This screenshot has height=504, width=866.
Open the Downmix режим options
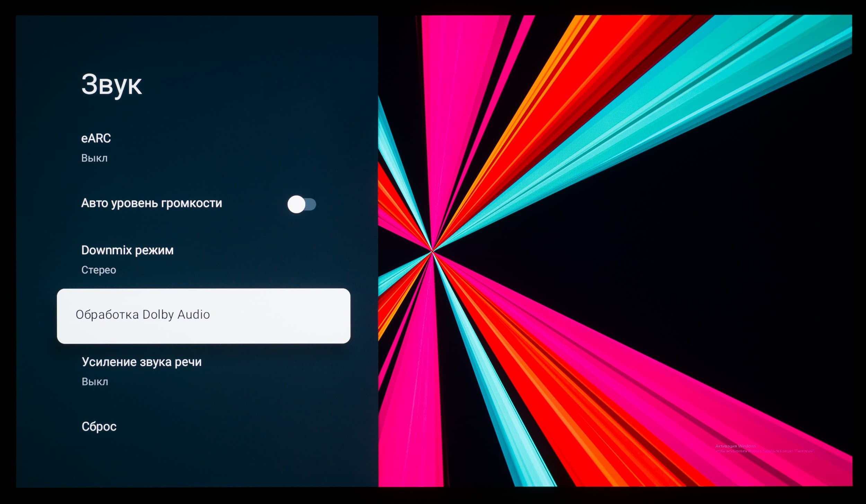[127, 250]
